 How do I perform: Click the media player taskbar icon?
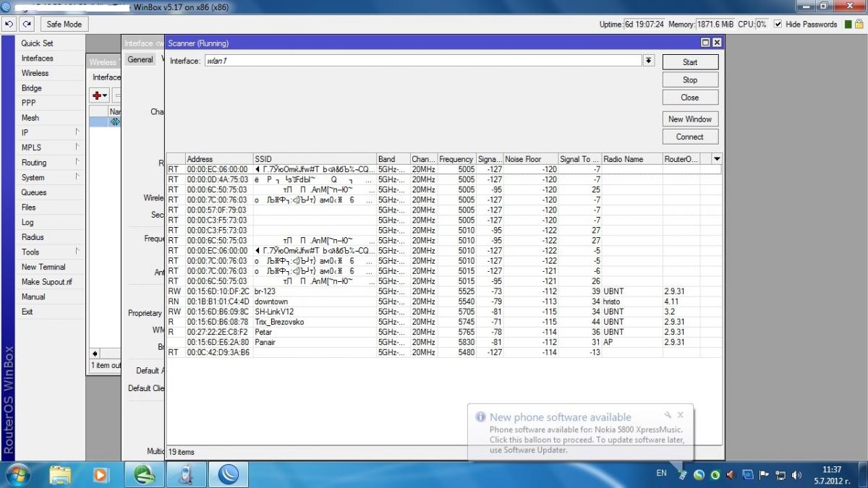click(102, 474)
